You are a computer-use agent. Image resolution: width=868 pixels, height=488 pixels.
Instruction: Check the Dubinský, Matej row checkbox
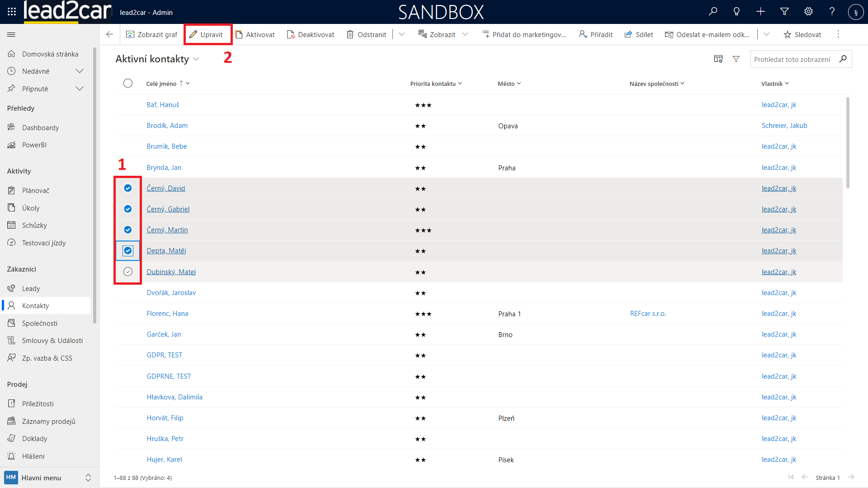pyautogui.click(x=128, y=272)
